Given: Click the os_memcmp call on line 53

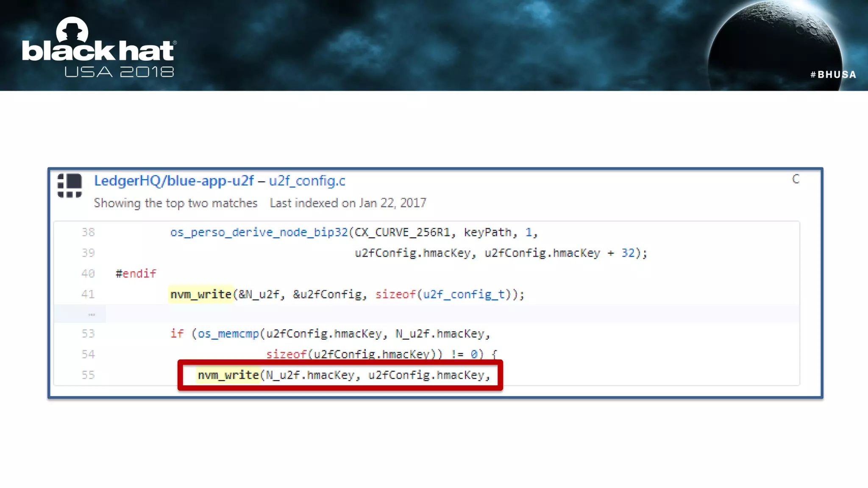Looking at the screenshot, I should tap(228, 334).
